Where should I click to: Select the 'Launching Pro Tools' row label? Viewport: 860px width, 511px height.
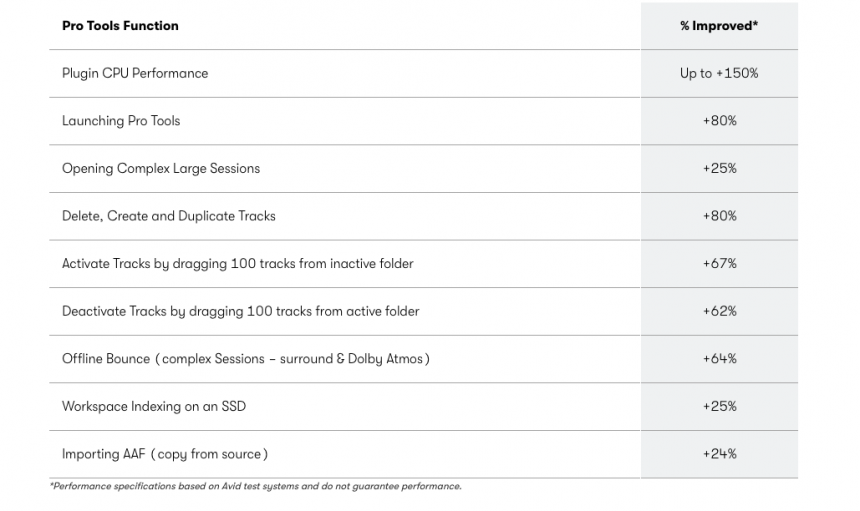point(121,121)
